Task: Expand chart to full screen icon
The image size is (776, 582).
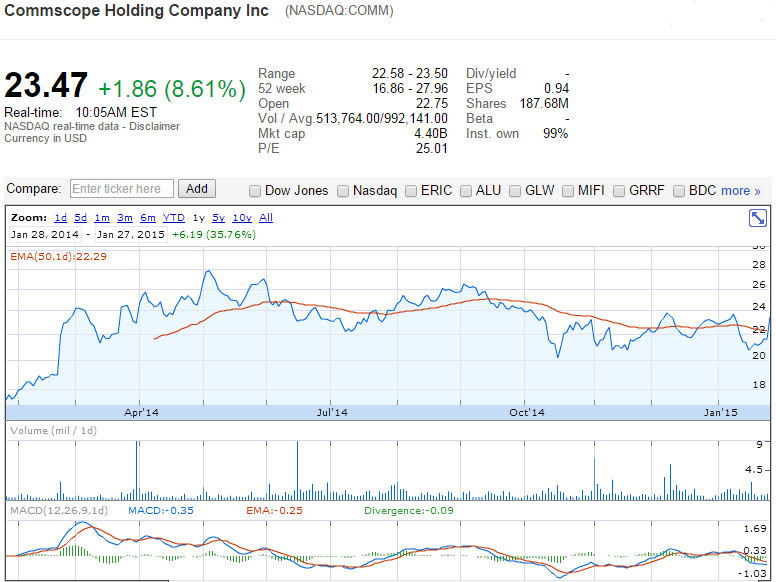Action: [x=758, y=218]
